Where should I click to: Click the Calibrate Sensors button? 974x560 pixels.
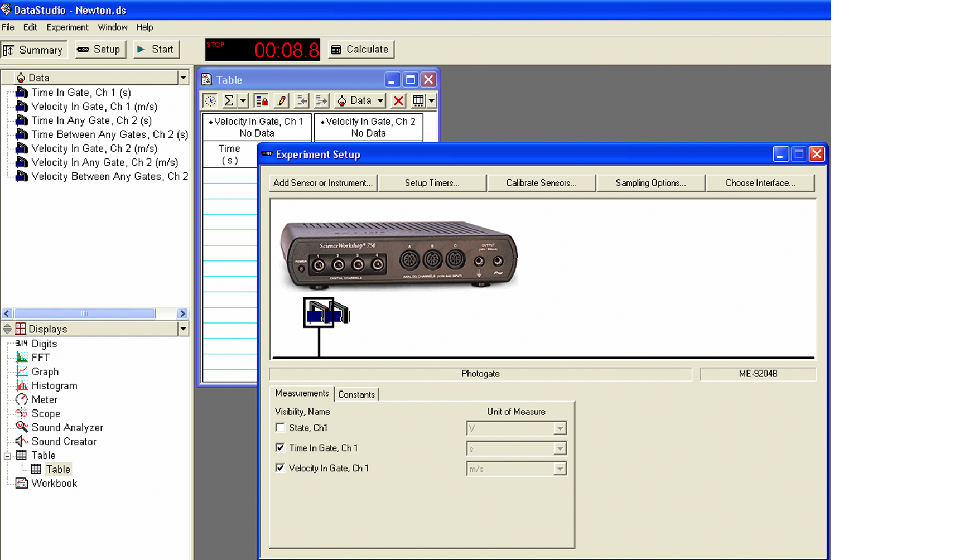(x=541, y=183)
